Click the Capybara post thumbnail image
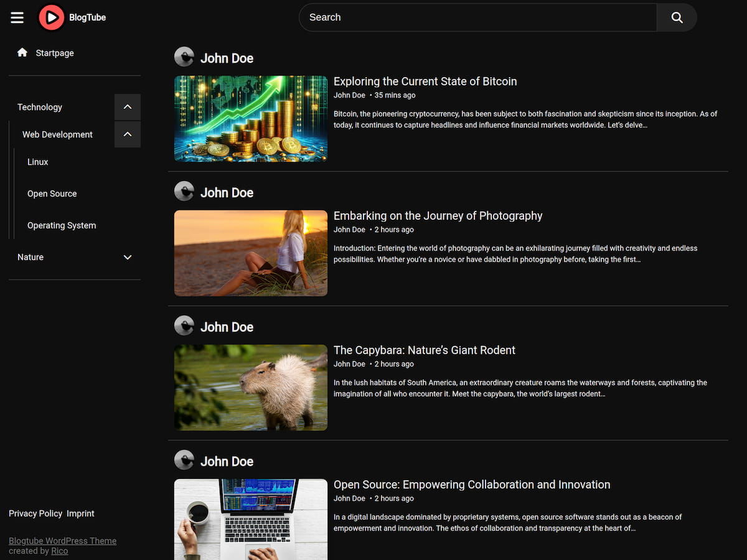 click(250, 388)
